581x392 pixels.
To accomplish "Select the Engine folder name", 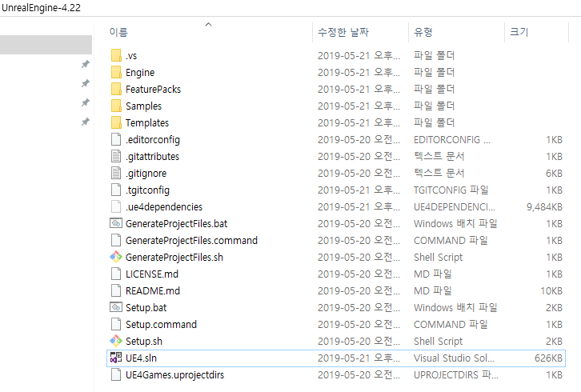I will pyautogui.click(x=140, y=72).
